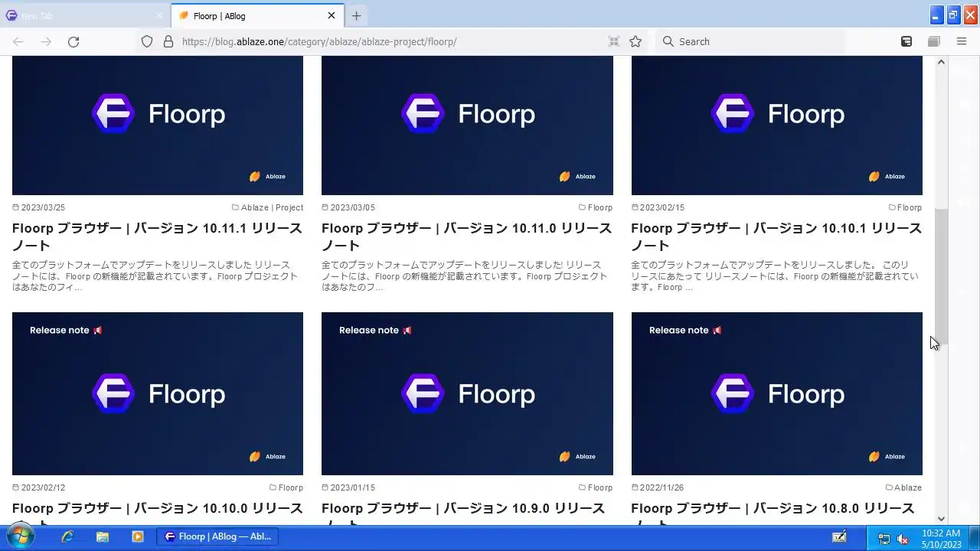Close the Floorp | ABlog tab
Image resolution: width=980 pixels, height=551 pixels.
(332, 15)
